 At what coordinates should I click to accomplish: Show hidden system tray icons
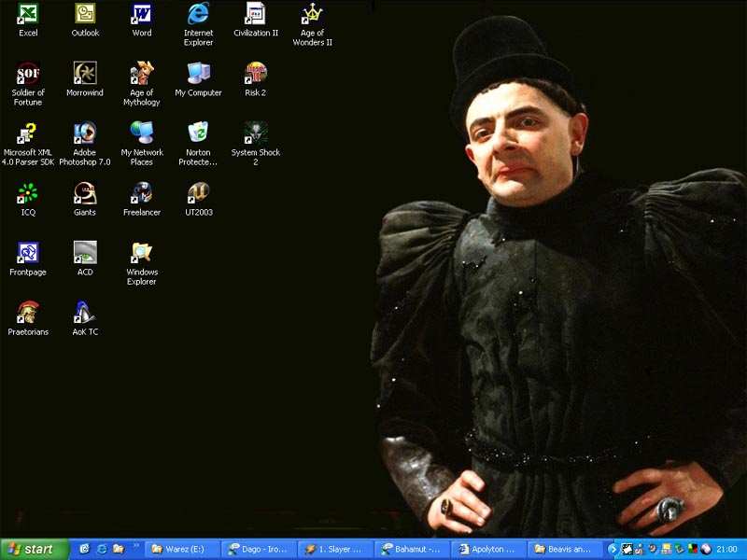[613, 550]
